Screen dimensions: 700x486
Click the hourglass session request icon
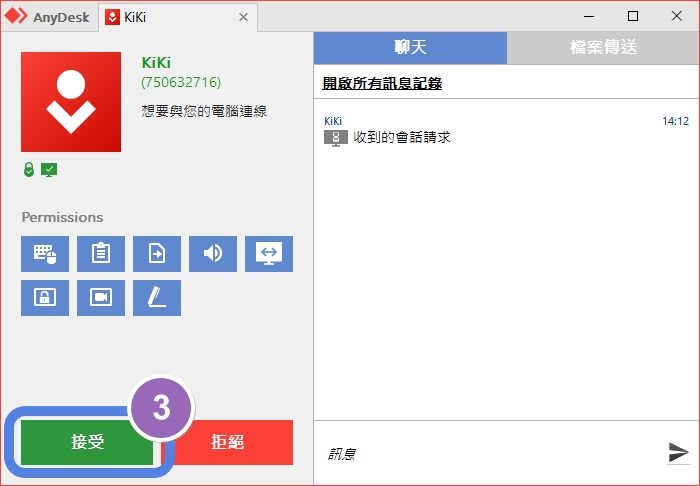336,138
